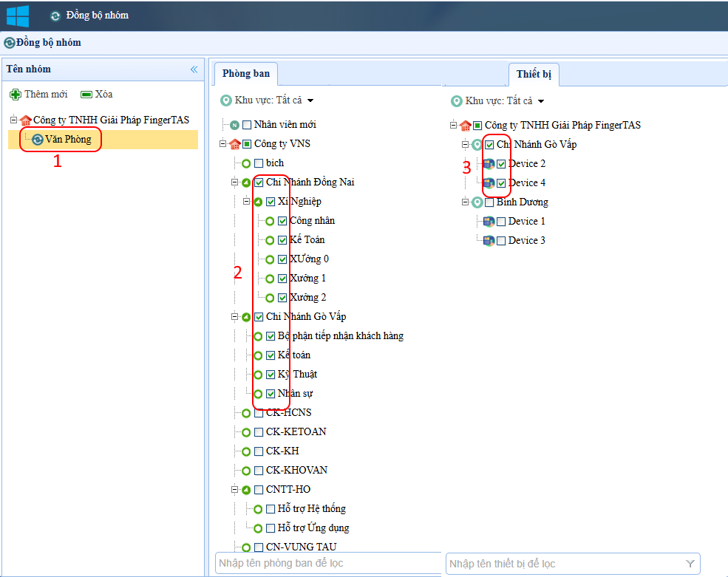
Task: Click the N badge icon of Nhân viên mới
Action: tap(235, 125)
